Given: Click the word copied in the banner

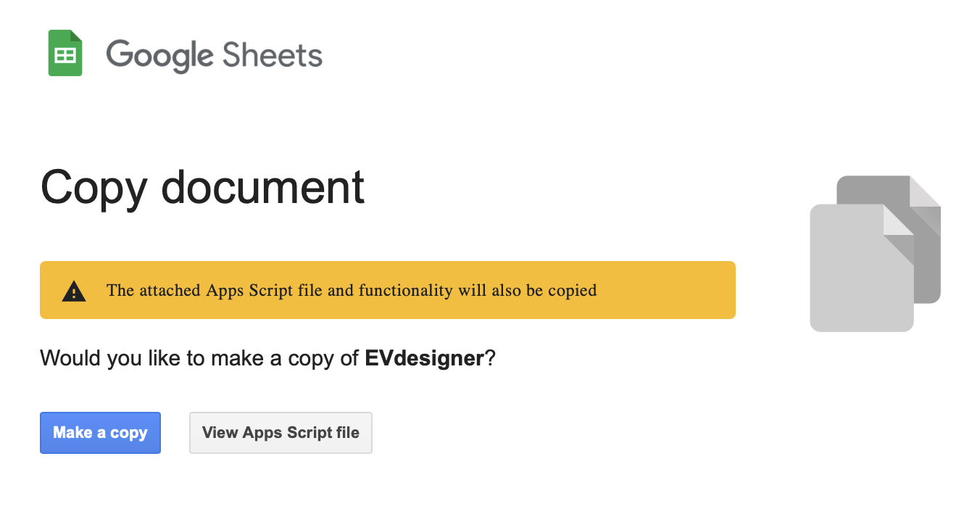Looking at the screenshot, I should pos(572,291).
